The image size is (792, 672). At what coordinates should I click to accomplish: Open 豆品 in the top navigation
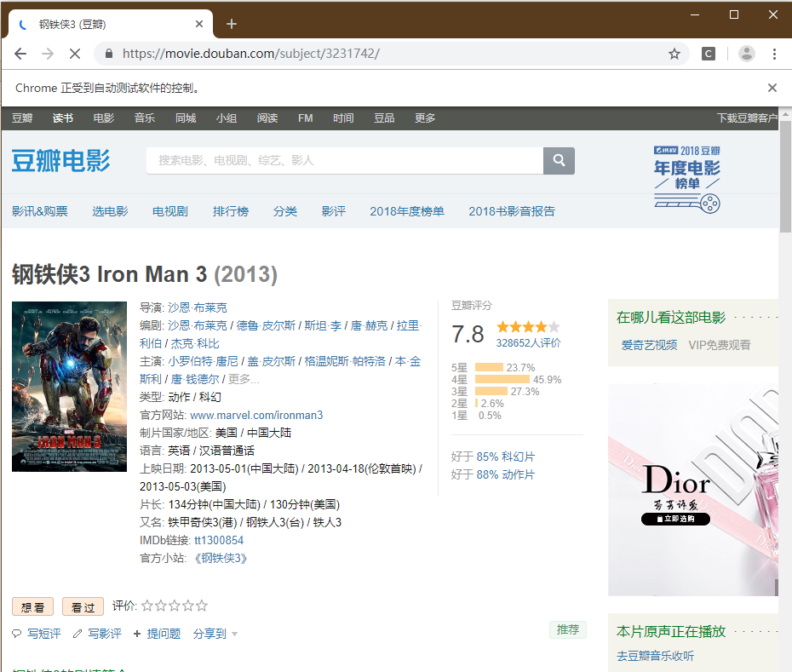[x=384, y=118]
